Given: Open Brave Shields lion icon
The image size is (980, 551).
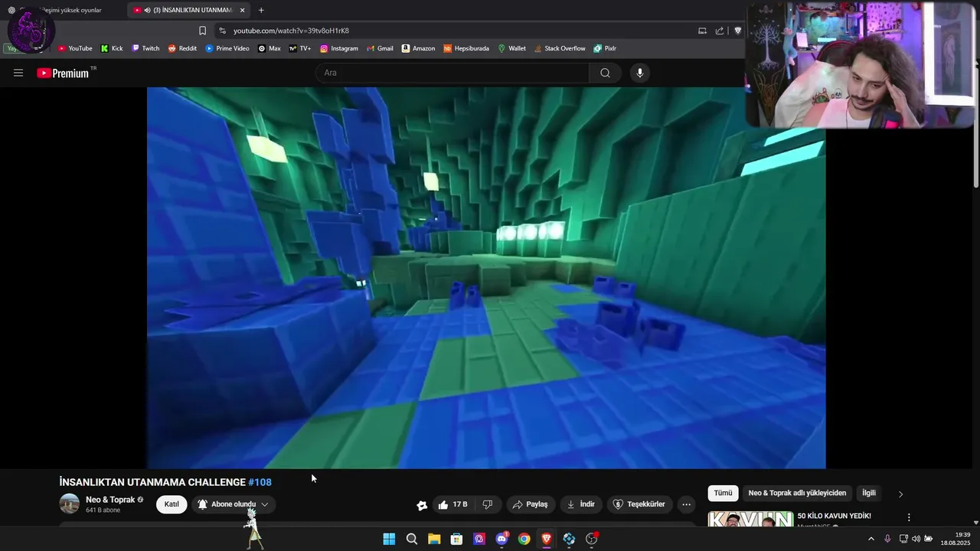Looking at the screenshot, I should point(737,31).
